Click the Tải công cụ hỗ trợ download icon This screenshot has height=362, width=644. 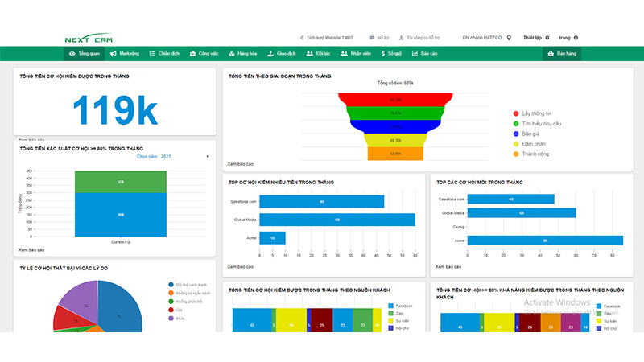tap(399, 37)
